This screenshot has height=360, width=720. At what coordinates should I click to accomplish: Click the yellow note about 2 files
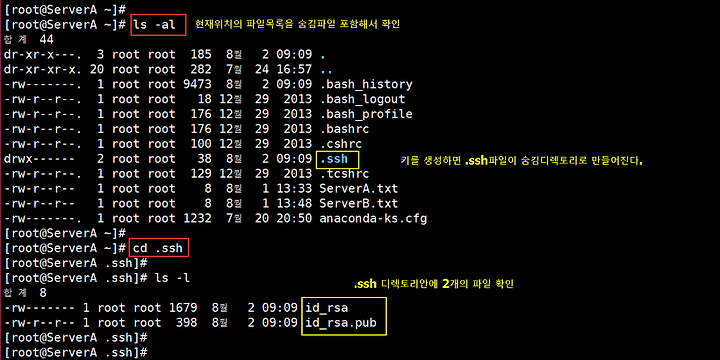[433, 284]
